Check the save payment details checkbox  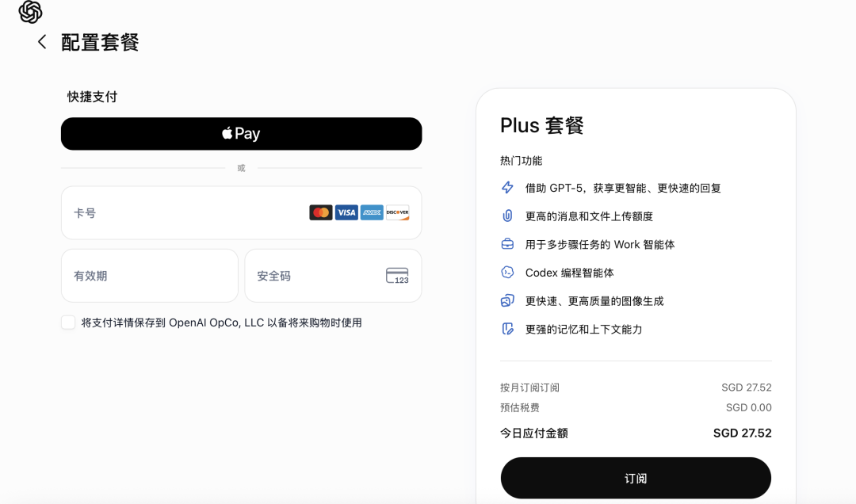tap(68, 323)
